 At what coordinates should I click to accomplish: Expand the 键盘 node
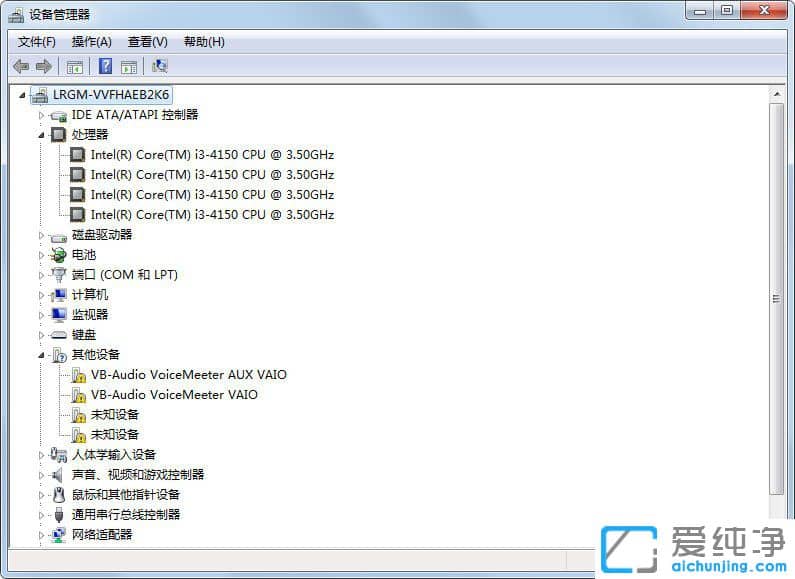[x=42, y=335]
